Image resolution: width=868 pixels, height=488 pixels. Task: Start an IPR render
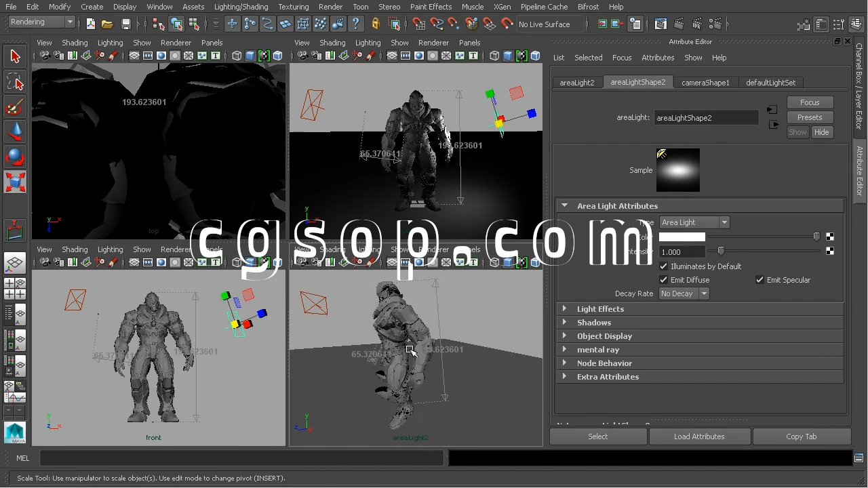[696, 24]
